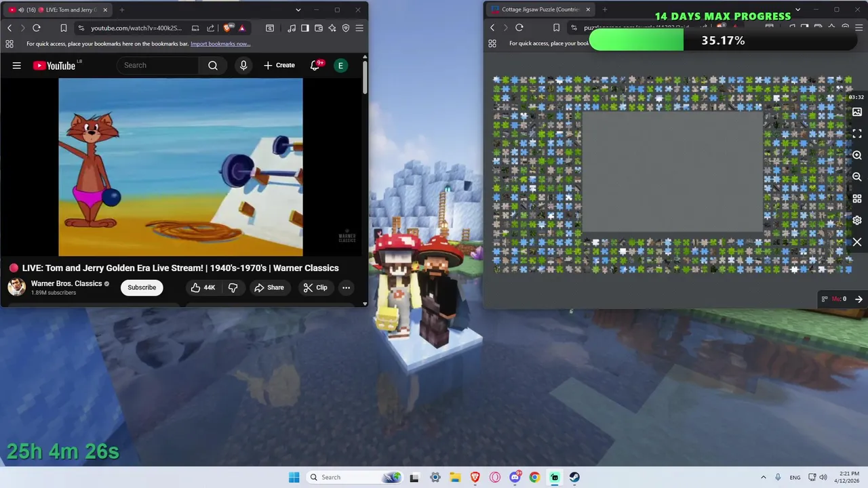Open the YouTube guide hamburger menu
Screen dimensions: 868x488
(17, 65)
